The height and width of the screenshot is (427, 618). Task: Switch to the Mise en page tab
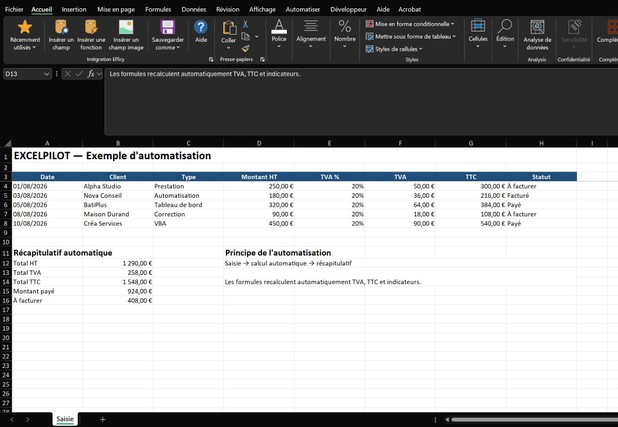click(116, 9)
